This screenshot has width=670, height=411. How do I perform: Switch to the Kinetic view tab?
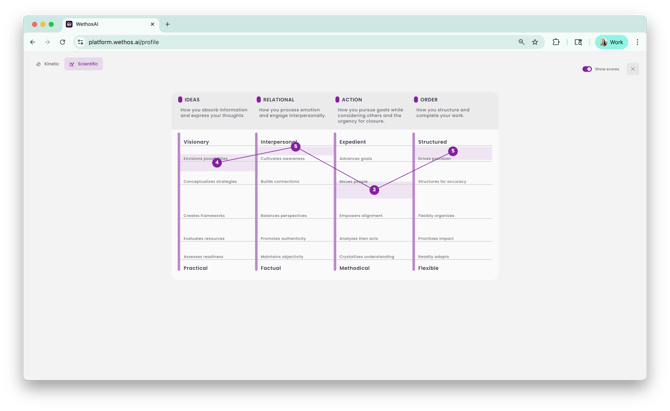(x=48, y=64)
